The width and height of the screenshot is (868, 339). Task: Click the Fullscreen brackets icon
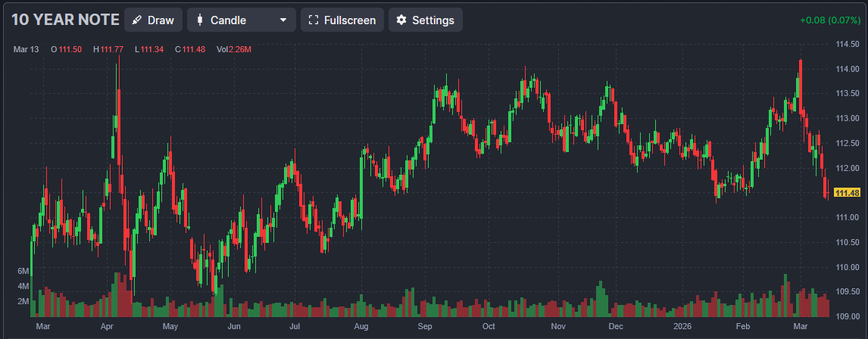coord(314,20)
